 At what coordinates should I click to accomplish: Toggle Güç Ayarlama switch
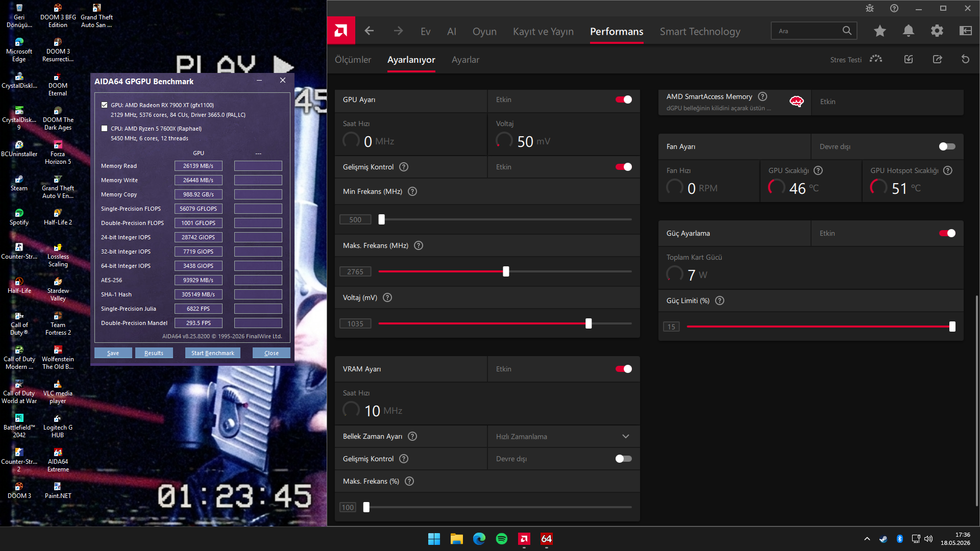click(x=947, y=233)
